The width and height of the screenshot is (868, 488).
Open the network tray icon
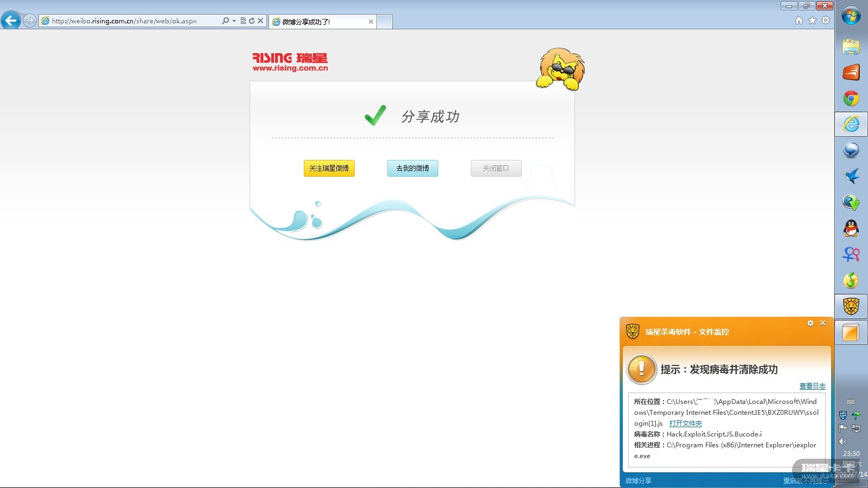coord(856,428)
